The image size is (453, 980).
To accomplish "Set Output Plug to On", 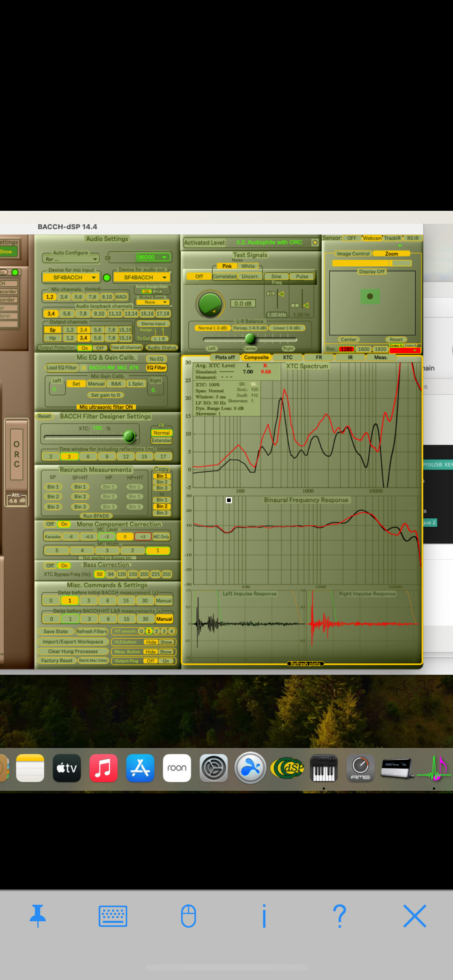I will click(x=165, y=661).
